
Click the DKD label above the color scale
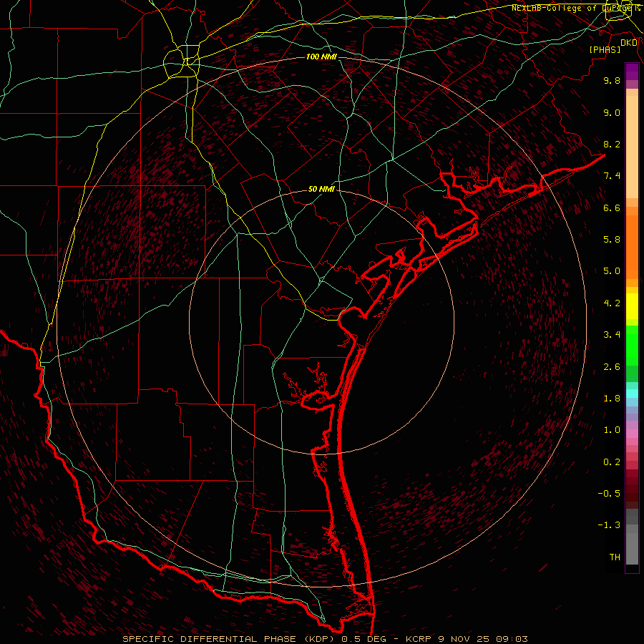pyautogui.click(x=629, y=42)
